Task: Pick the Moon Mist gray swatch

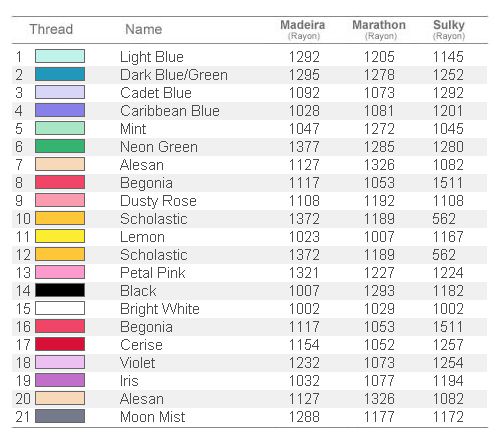Action: click(60, 416)
